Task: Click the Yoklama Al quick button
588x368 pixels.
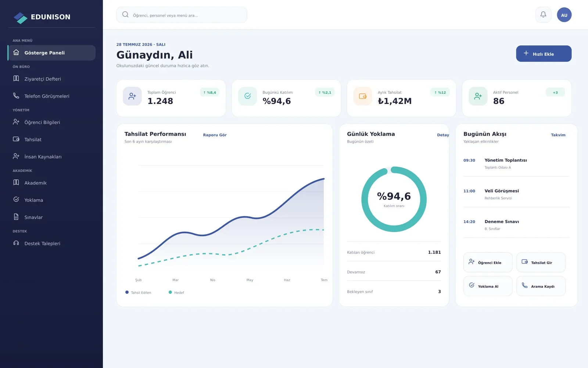Action: (x=488, y=286)
